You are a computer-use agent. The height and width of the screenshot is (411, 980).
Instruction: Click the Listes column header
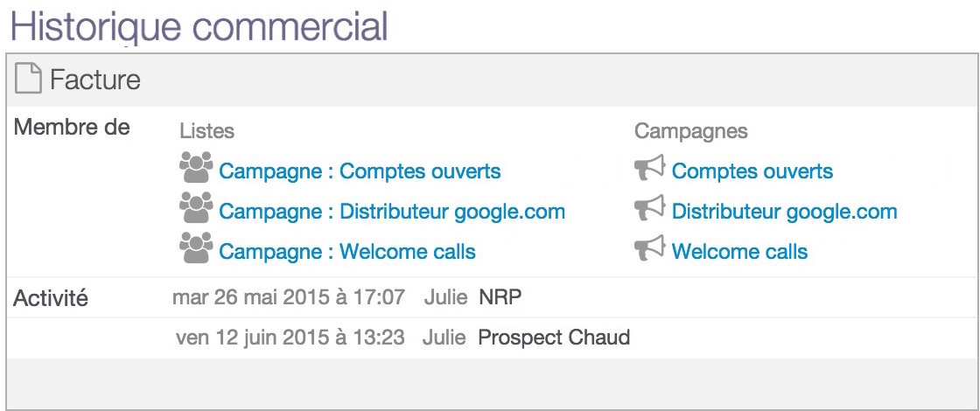click(x=206, y=131)
